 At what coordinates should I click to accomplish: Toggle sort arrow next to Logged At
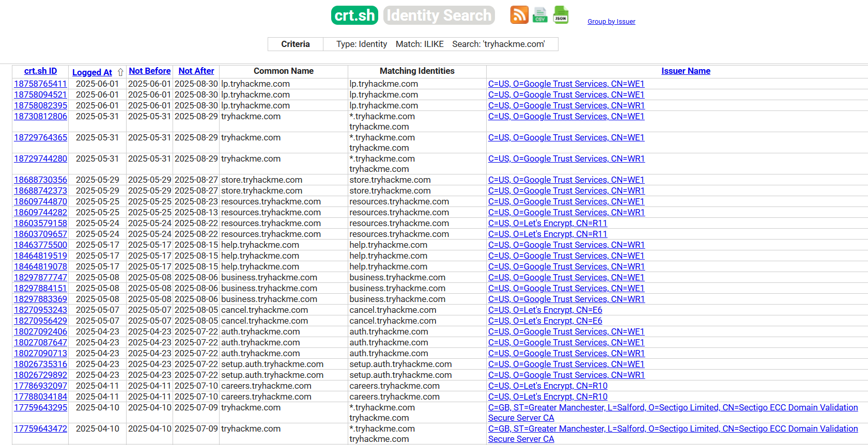pyautogui.click(x=120, y=72)
